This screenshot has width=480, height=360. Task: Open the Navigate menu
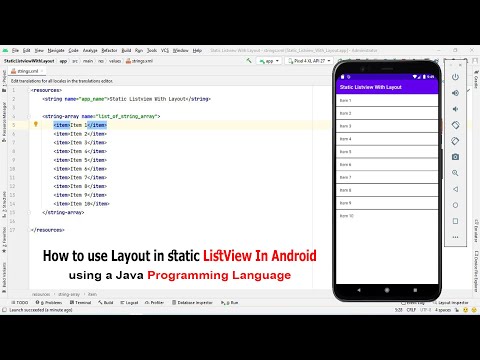point(56,50)
